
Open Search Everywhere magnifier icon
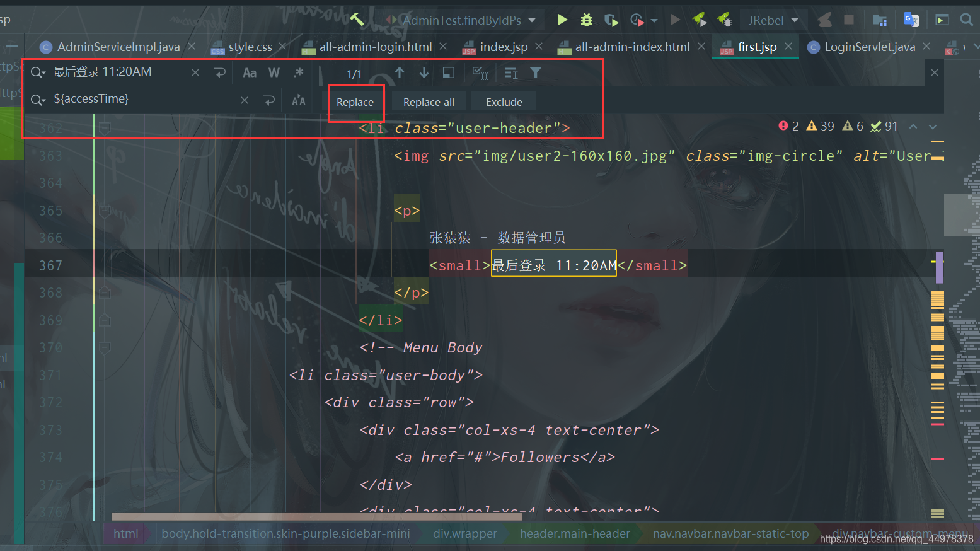[x=966, y=20]
